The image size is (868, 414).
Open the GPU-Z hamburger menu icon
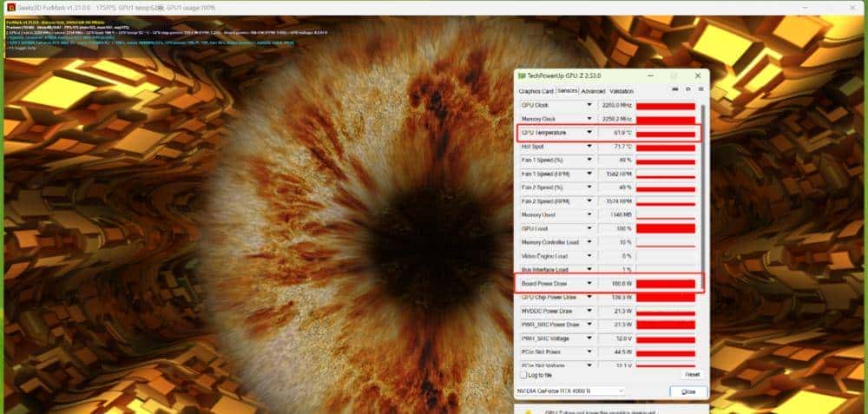pyautogui.click(x=700, y=90)
